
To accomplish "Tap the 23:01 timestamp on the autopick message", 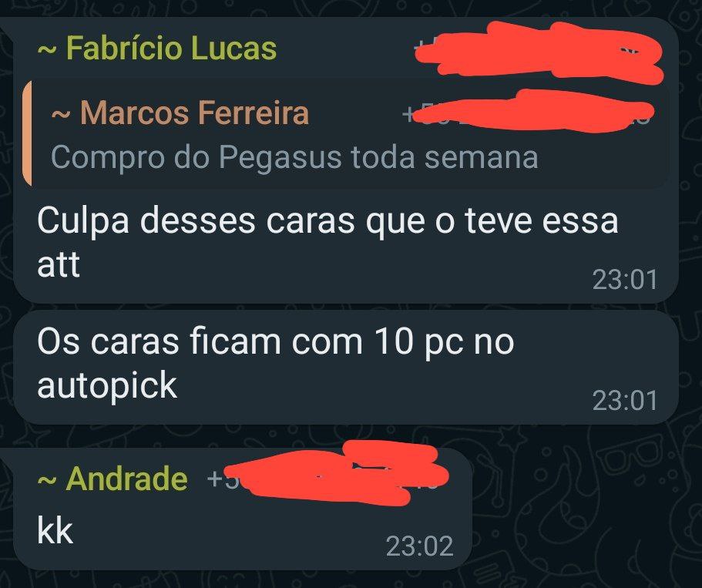I will pos(624,401).
